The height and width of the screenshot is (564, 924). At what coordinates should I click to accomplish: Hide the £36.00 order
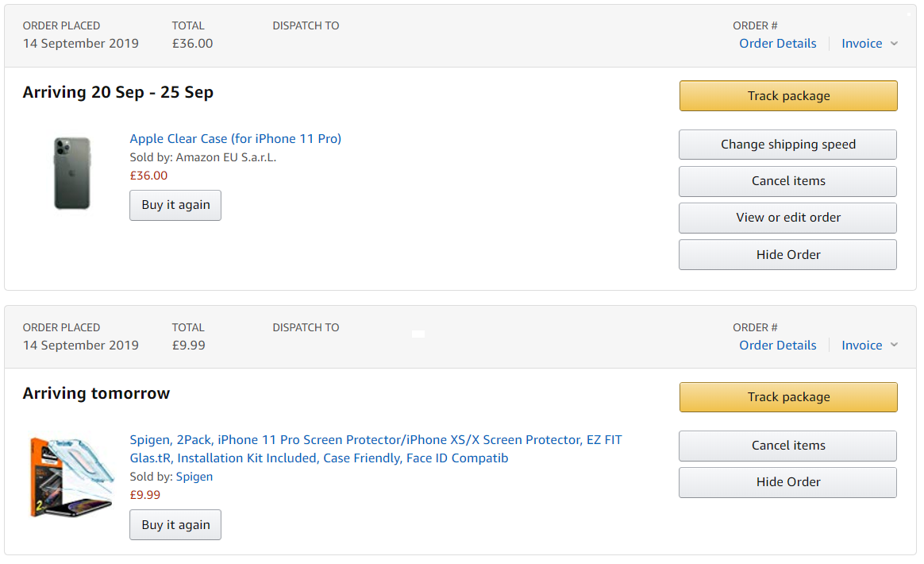787,254
